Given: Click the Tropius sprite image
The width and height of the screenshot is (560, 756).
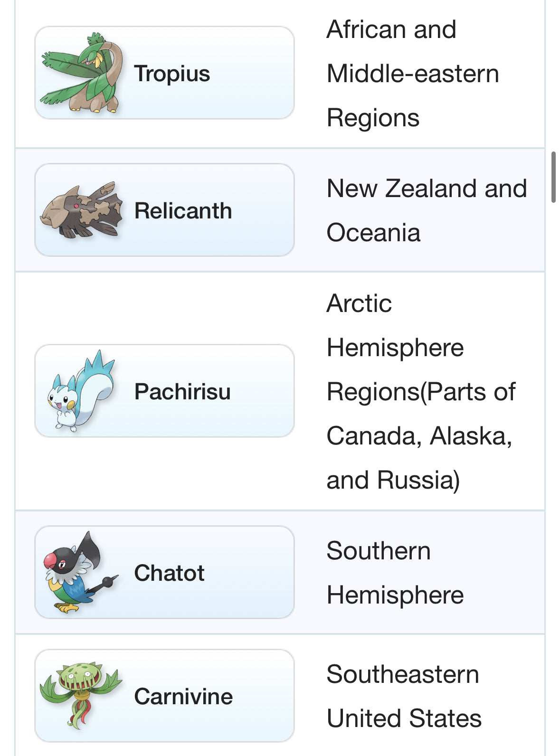Looking at the screenshot, I should (81, 73).
